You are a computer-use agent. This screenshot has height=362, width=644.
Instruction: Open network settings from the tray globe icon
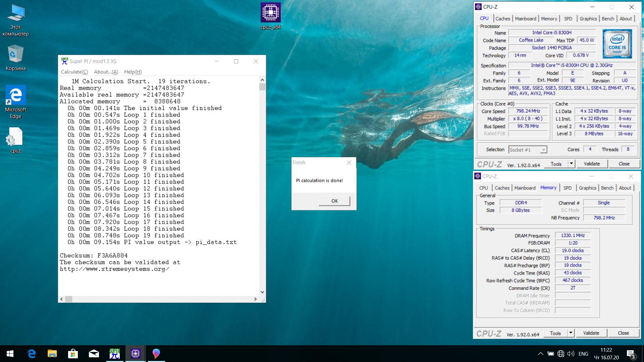tap(561, 354)
